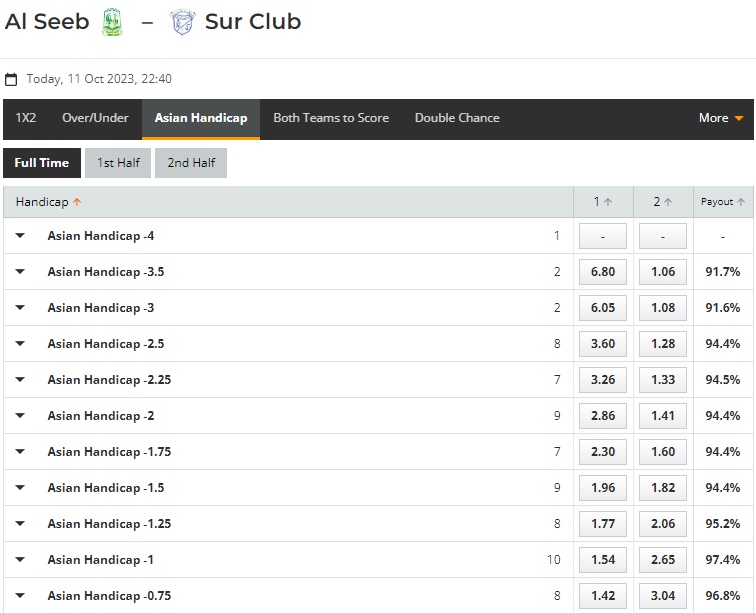Screen dimensions: 756x613
Task: Click odds 1.77 for handicap -1.25
Action: pyautogui.click(x=603, y=524)
